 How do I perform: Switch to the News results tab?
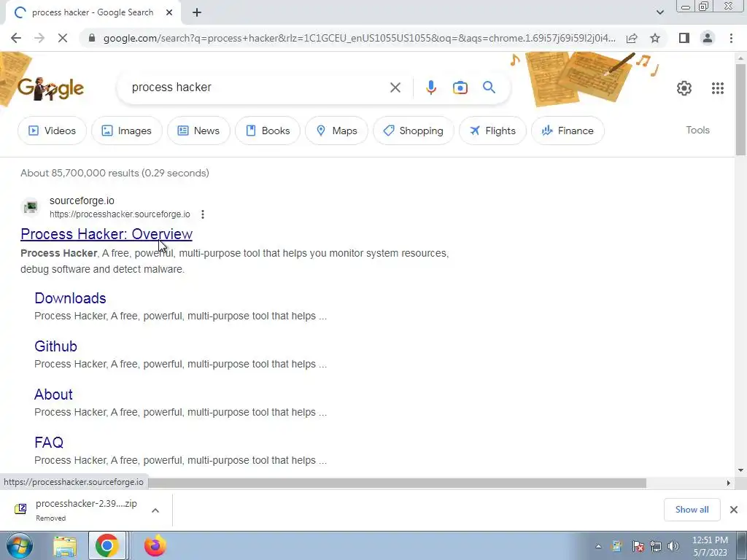click(x=198, y=131)
